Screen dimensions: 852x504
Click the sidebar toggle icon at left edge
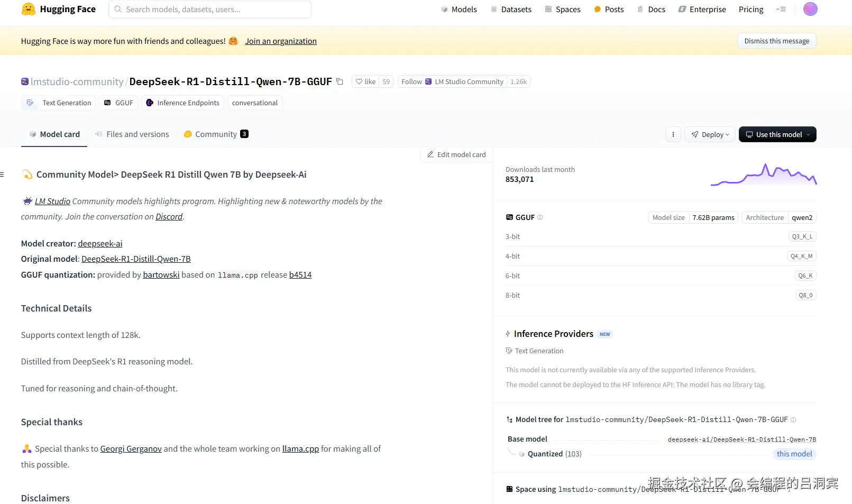coord(2,175)
